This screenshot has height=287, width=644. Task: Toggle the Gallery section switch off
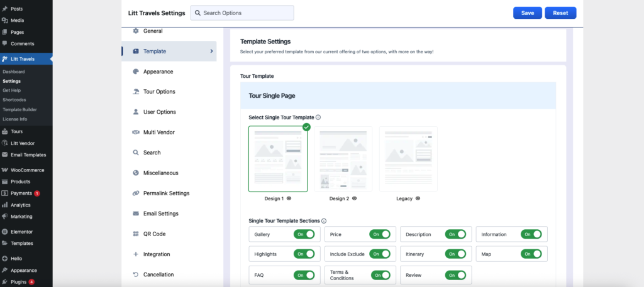click(x=304, y=234)
